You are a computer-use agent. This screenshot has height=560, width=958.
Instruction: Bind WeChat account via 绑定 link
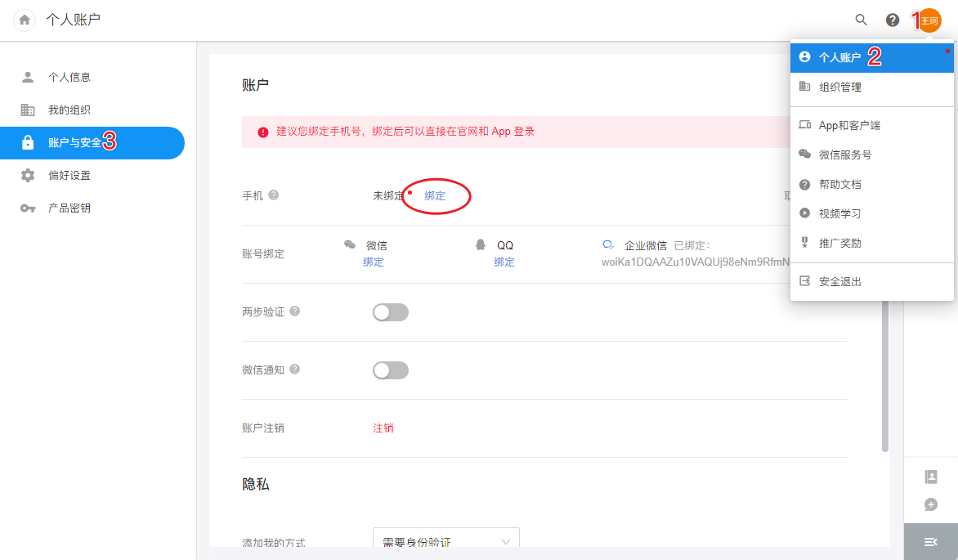click(x=374, y=262)
